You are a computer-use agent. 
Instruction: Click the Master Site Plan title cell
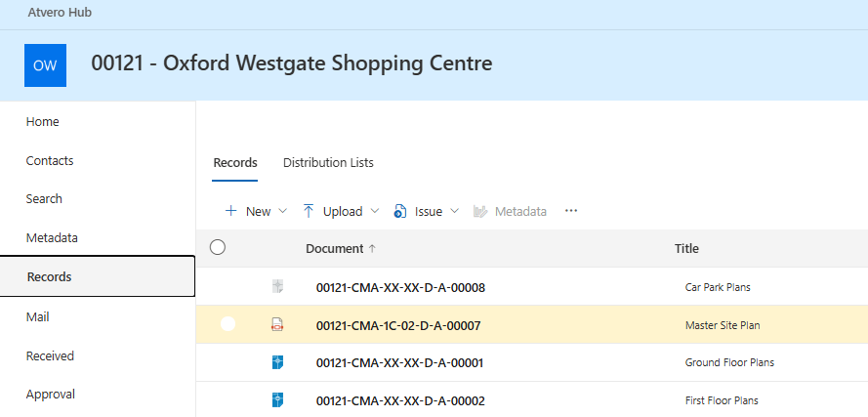tap(723, 325)
